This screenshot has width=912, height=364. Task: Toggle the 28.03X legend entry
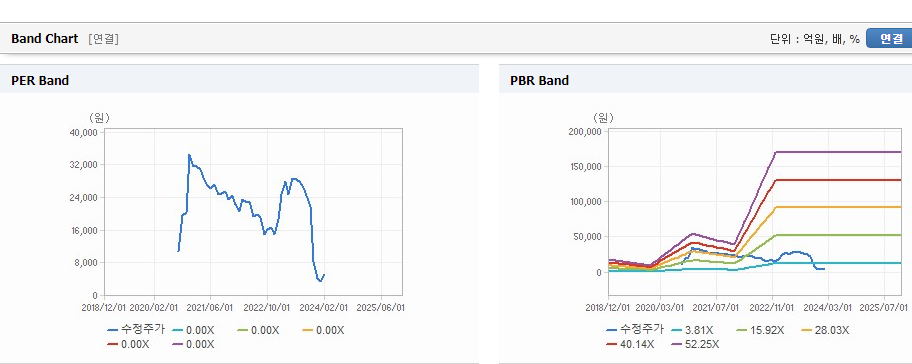825,330
